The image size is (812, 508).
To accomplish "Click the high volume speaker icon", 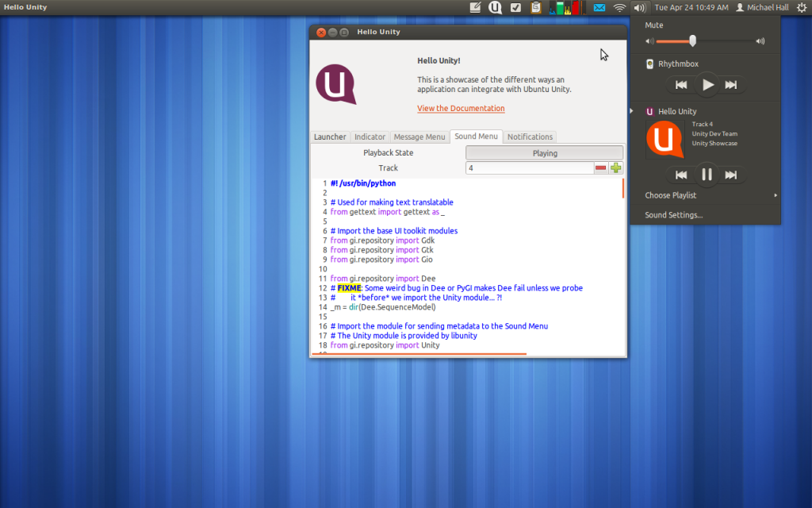I will [x=760, y=41].
